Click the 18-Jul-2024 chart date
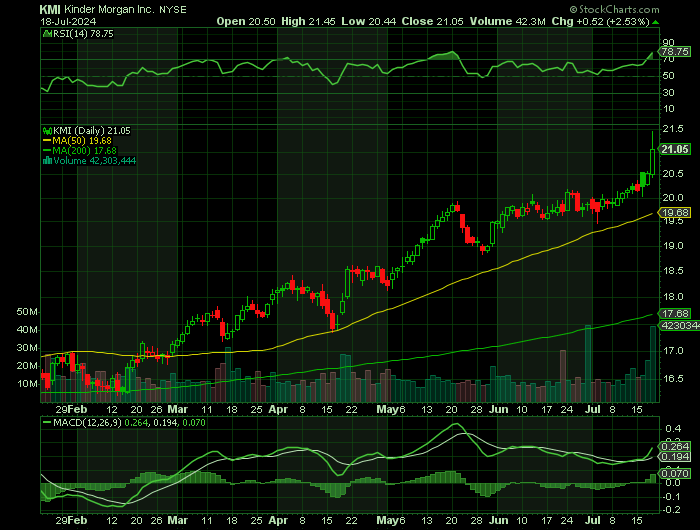 tap(68, 21)
